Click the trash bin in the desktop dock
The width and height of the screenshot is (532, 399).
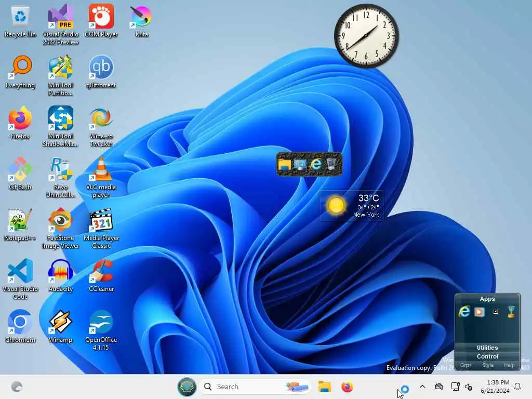click(331, 164)
